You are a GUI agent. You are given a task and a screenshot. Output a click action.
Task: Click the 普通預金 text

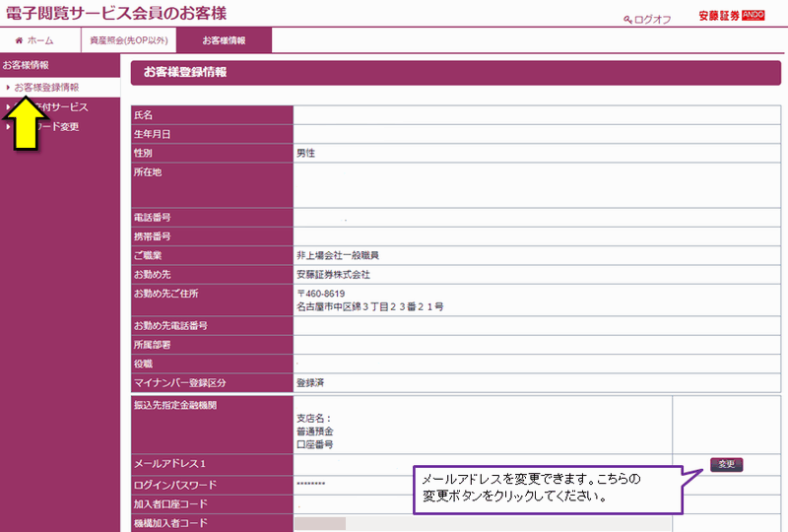tap(314, 432)
